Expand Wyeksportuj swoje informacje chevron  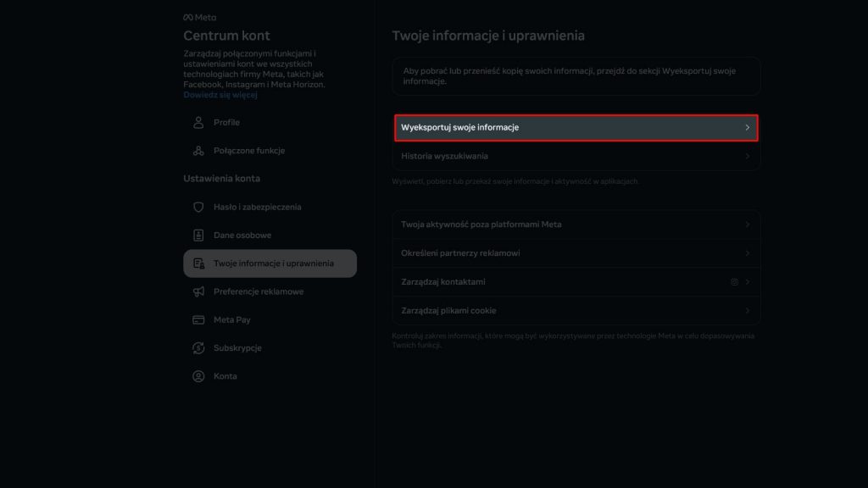click(747, 128)
